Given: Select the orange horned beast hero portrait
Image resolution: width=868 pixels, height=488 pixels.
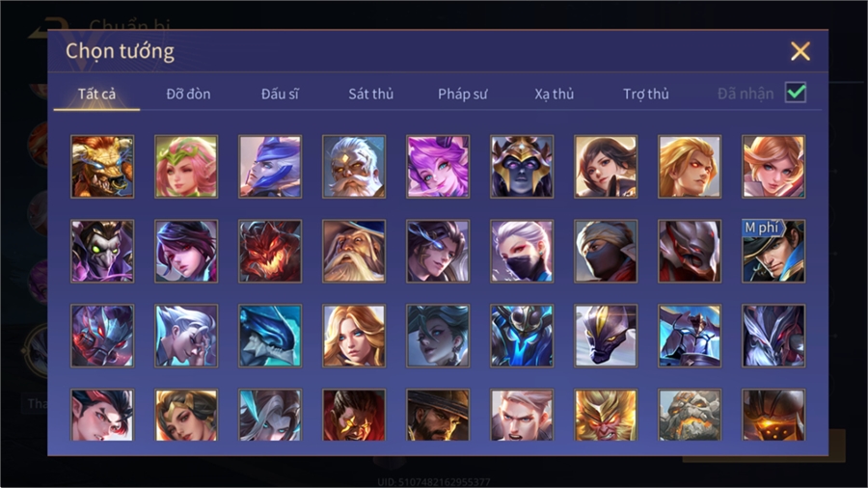Looking at the screenshot, I should (102, 167).
